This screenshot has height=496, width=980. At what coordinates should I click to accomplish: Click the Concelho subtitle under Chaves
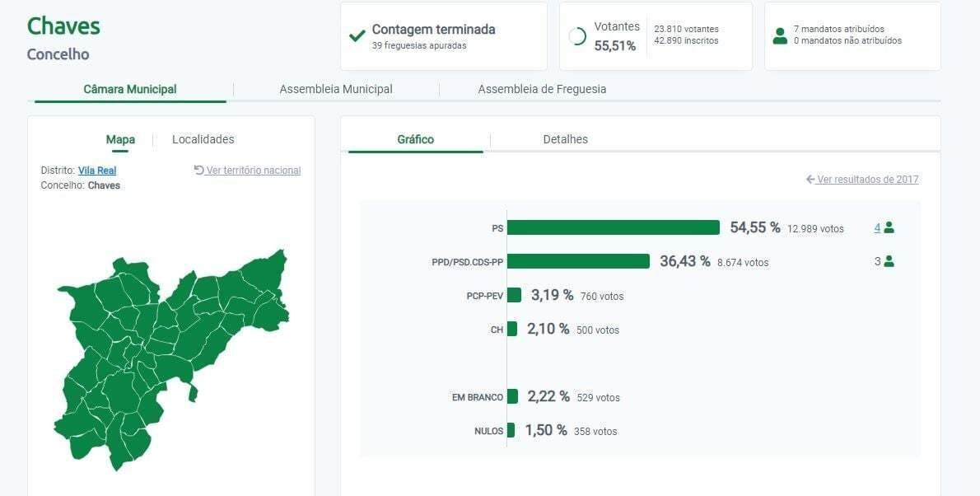click(x=58, y=54)
